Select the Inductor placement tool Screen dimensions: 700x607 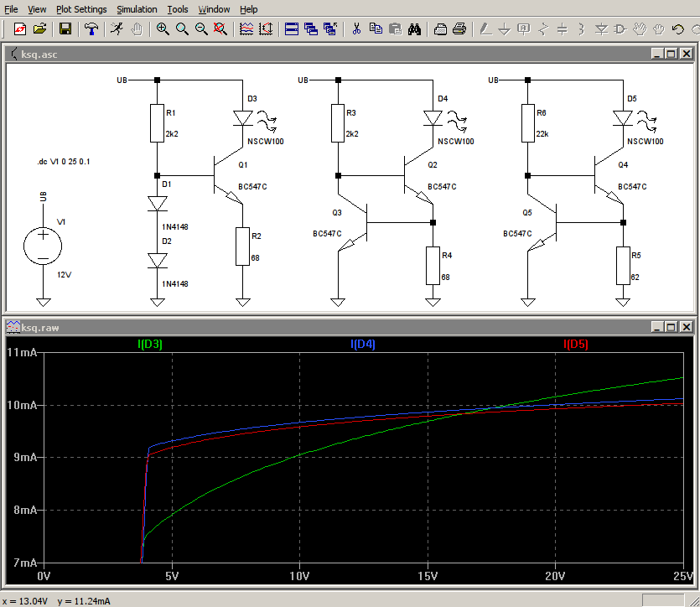point(582,29)
